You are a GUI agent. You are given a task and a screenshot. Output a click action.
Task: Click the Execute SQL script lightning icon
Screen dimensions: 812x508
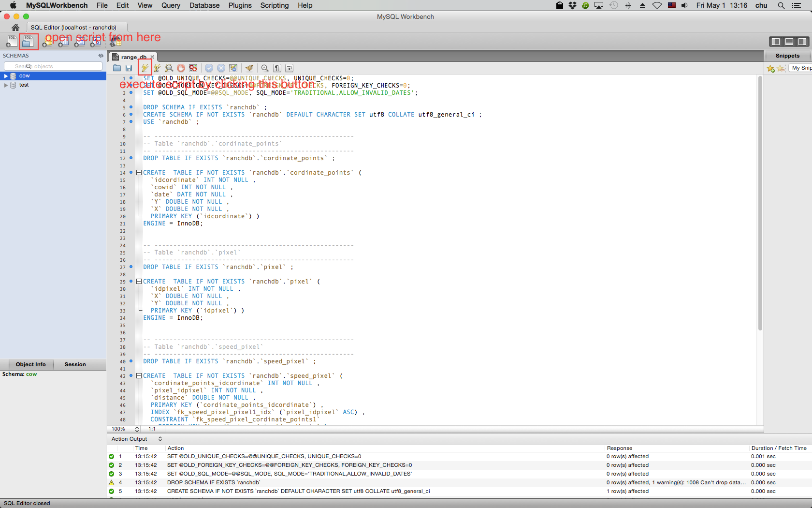[x=145, y=68]
